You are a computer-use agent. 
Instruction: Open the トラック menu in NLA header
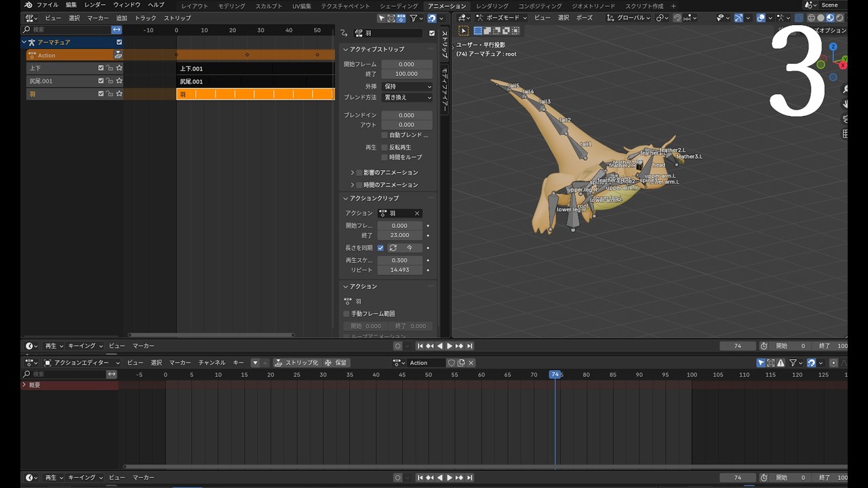[145, 18]
